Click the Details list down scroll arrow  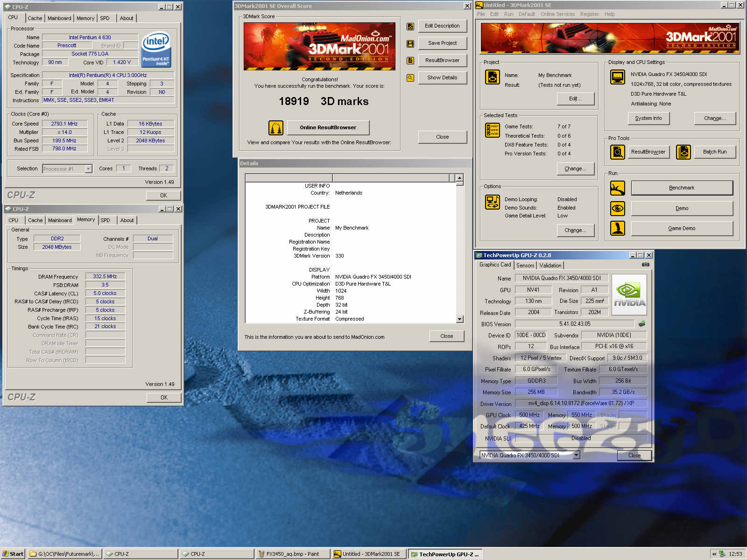click(459, 319)
